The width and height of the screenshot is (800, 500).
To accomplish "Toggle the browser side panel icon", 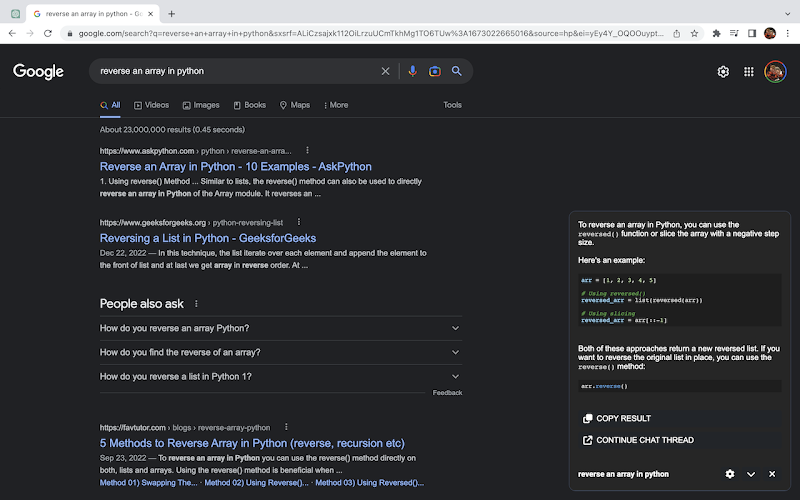I will pyautogui.click(x=752, y=33).
